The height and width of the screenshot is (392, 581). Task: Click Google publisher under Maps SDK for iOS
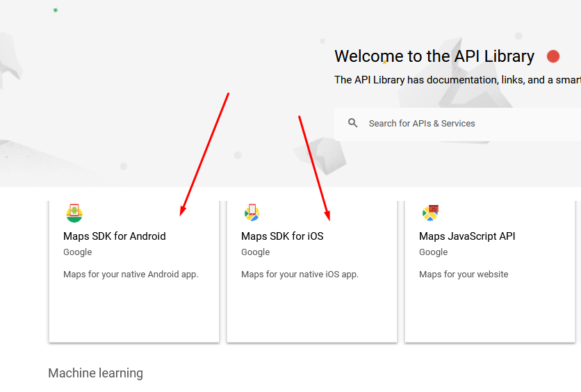tap(255, 252)
